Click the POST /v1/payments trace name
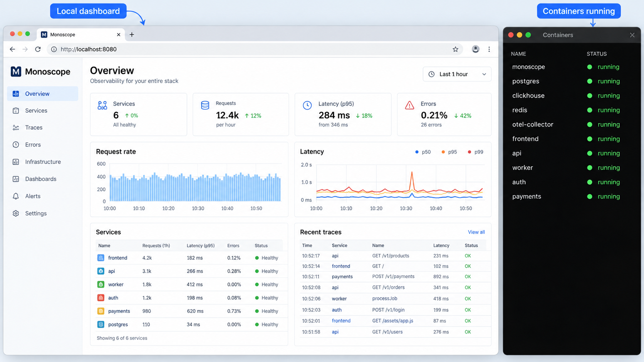 point(393,277)
